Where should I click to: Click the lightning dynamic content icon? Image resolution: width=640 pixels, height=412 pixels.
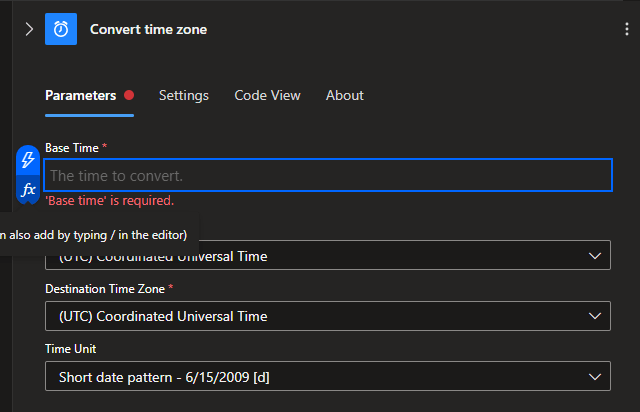point(28,160)
